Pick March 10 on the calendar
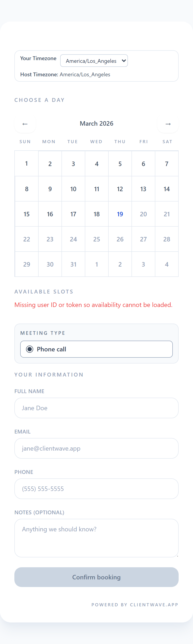Viewport: 193px width, 644px height. pyautogui.click(x=73, y=189)
